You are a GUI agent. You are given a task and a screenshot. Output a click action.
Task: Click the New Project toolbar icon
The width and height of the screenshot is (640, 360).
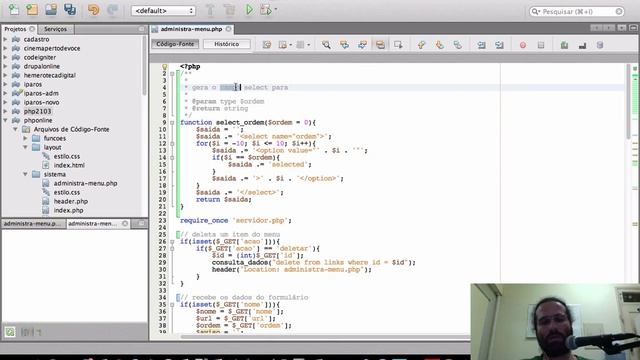pyautogui.click(x=32, y=9)
